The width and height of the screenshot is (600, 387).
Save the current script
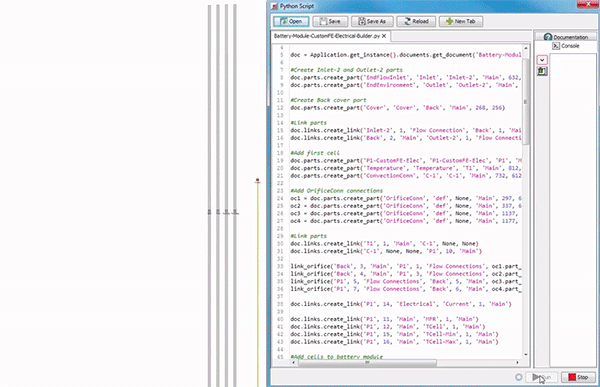(330, 21)
